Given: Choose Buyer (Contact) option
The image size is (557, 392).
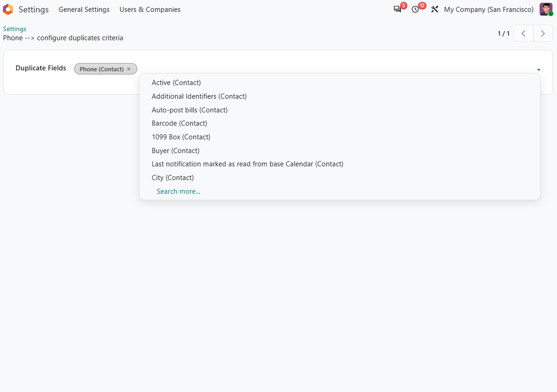Looking at the screenshot, I should (x=340, y=150).
